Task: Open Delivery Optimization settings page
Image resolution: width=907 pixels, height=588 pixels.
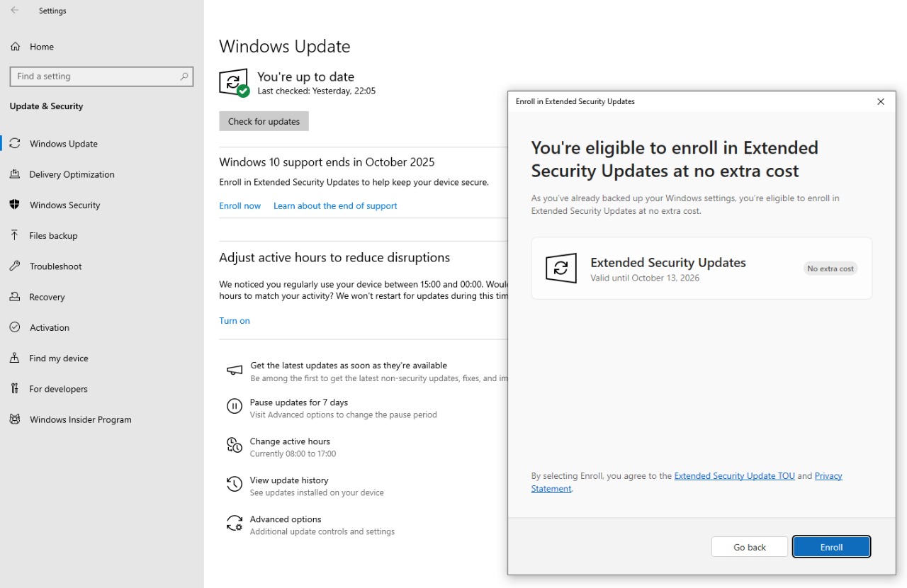Action: tap(72, 174)
